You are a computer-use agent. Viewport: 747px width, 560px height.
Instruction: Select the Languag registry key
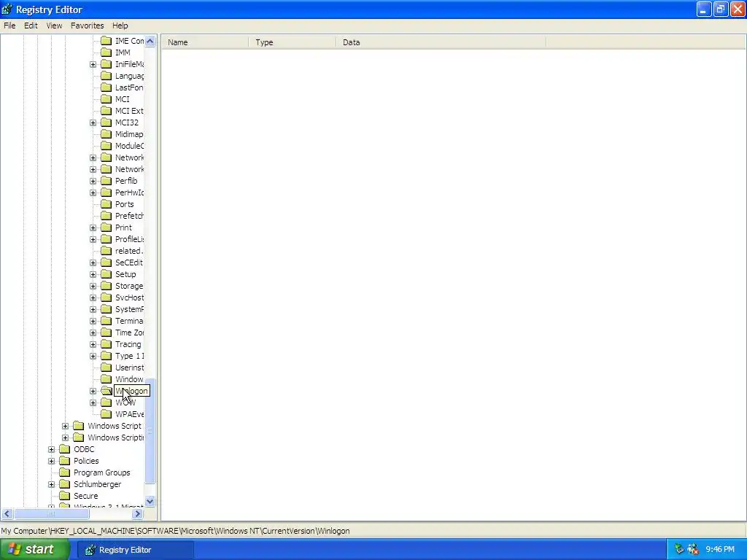[x=129, y=76]
